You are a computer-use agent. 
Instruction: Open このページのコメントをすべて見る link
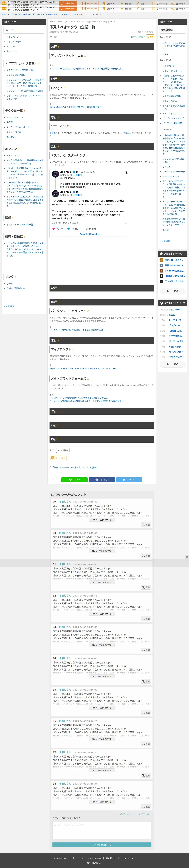pos(134,814)
